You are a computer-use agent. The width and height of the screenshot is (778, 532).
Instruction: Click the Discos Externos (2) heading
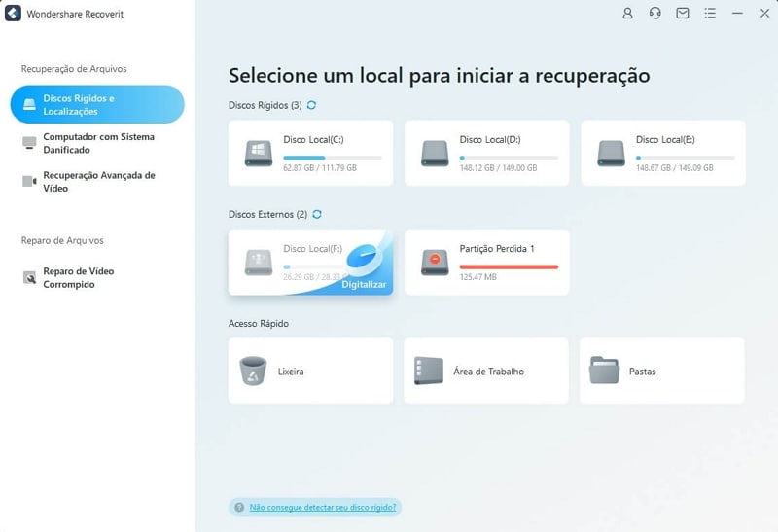[x=268, y=214]
